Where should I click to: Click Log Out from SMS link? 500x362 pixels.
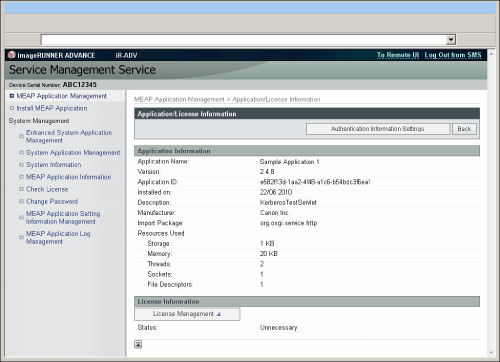click(x=453, y=55)
